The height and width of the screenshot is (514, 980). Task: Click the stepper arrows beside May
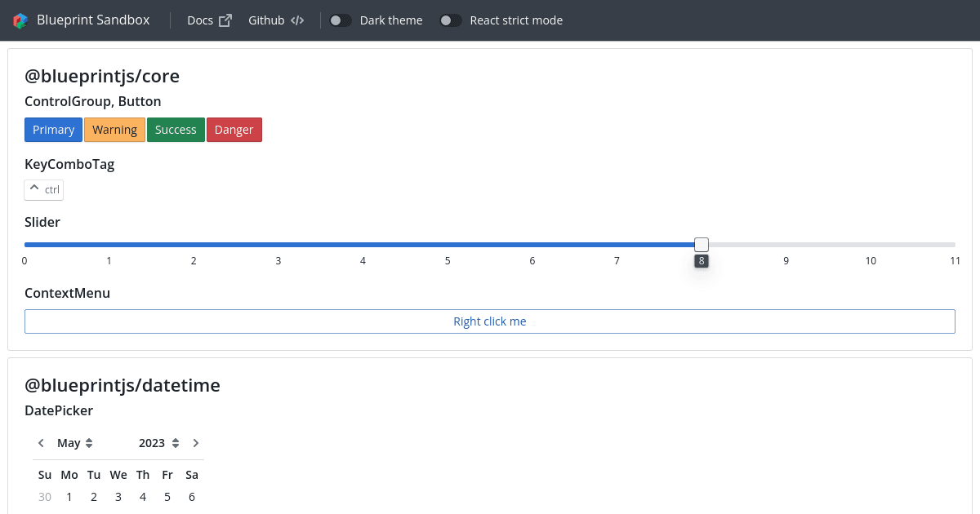[90, 442]
